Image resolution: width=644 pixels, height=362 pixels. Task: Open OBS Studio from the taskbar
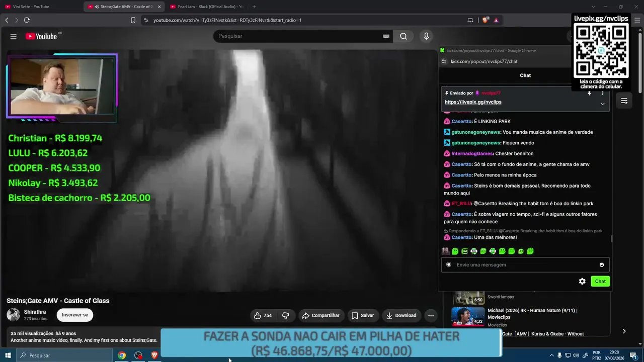[138, 355]
